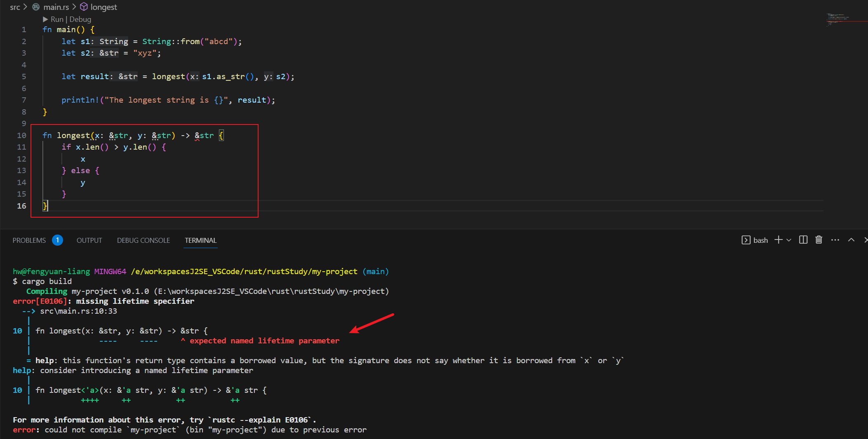Click the underlined return type &str on line 10

click(x=204, y=136)
